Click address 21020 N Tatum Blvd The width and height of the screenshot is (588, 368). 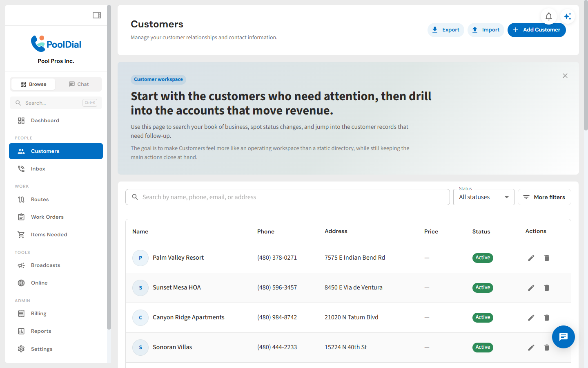(x=352, y=317)
